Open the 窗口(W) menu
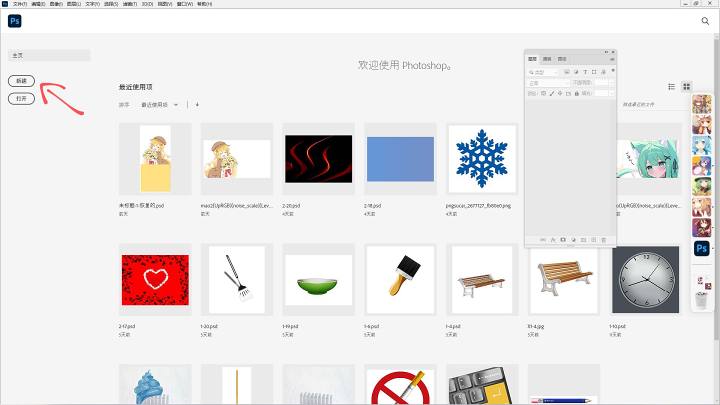 click(185, 4)
